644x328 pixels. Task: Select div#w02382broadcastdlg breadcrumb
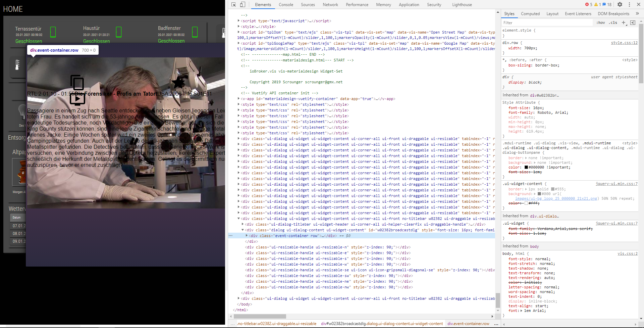point(382,324)
